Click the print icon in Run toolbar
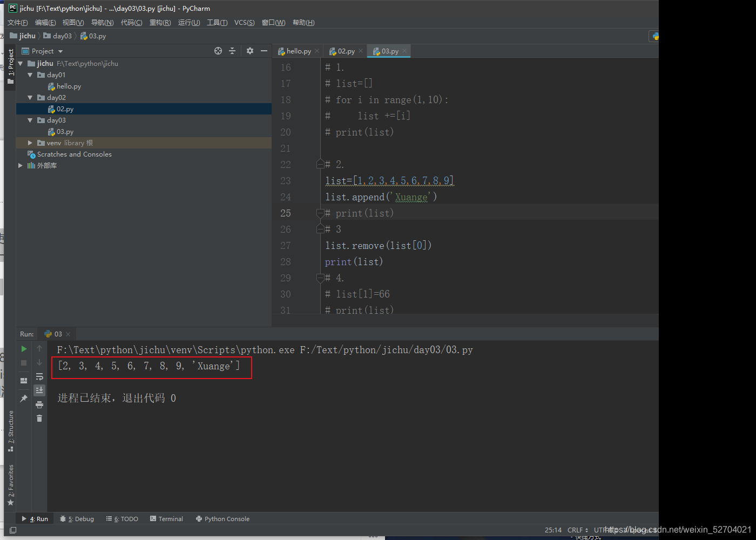756x540 pixels. (x=39, y=404)
